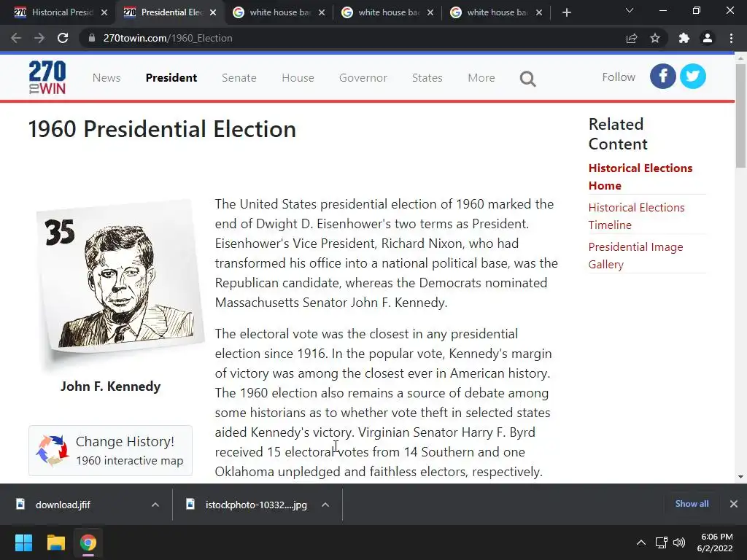Open the tab search chevron
Screen dimensions: 747x560
630,10
